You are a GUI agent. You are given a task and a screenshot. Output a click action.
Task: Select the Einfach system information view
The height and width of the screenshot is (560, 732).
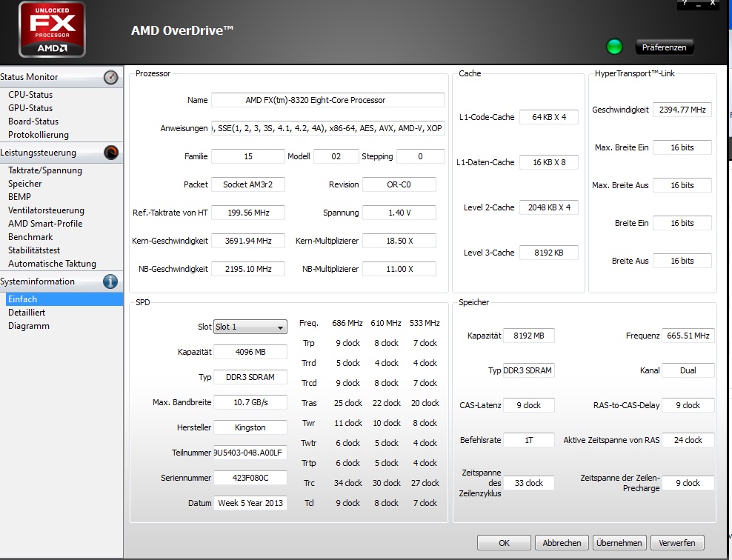tap(64, 299)
